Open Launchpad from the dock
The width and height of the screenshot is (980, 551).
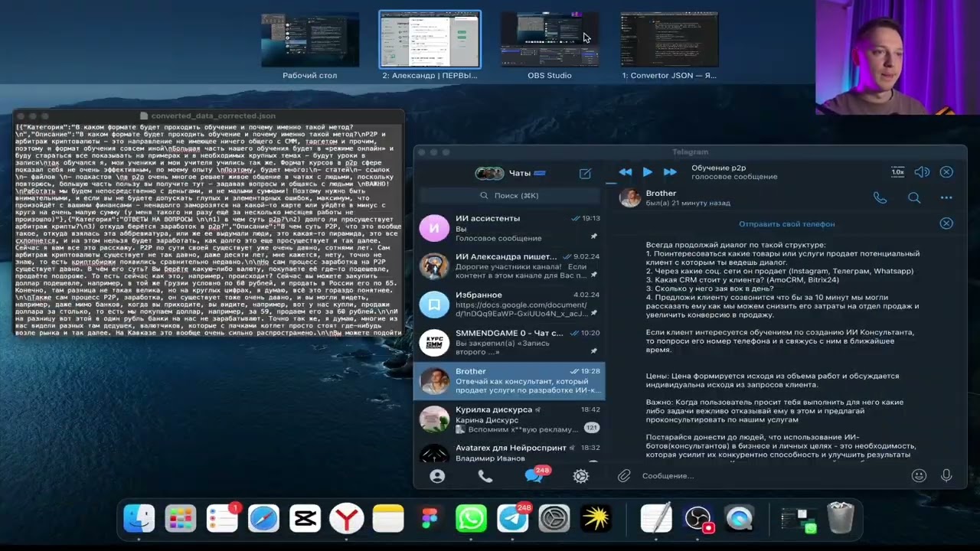pyautogui.click(x=181, y=519)
